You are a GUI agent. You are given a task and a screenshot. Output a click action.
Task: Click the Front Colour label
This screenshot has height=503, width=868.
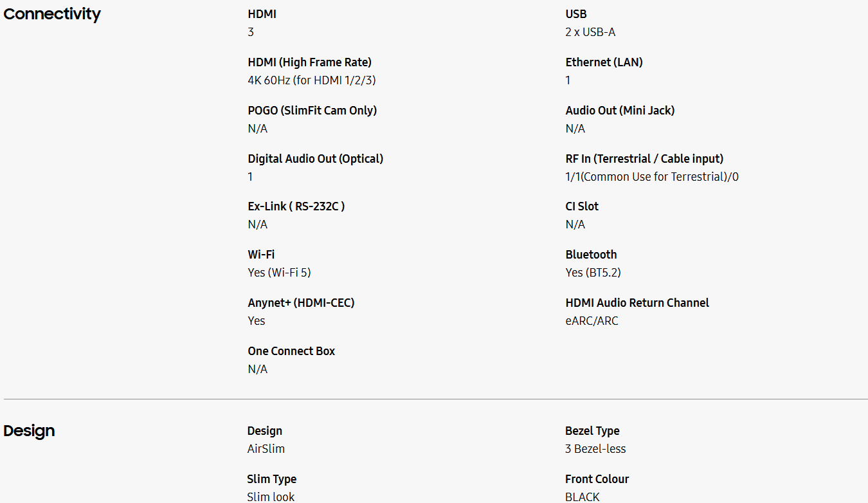(597, 479)
